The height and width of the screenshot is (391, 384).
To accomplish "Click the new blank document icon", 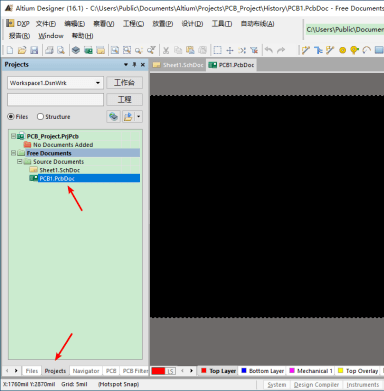I will pos(10,50).
